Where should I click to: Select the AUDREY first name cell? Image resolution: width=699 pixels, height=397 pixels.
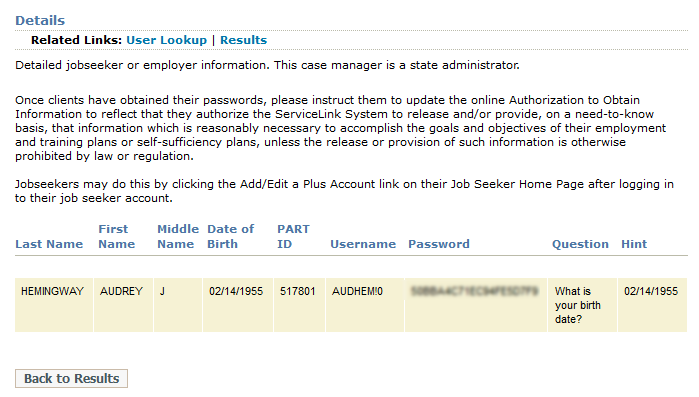123,305
